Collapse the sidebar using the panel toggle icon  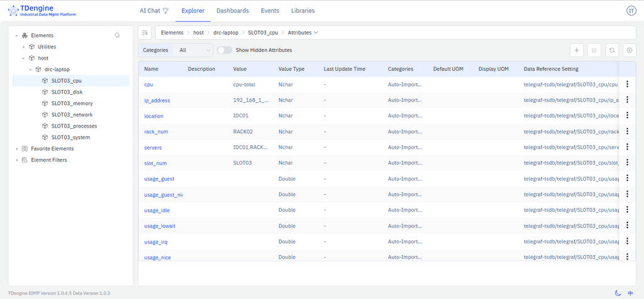(x=145, y=33)
